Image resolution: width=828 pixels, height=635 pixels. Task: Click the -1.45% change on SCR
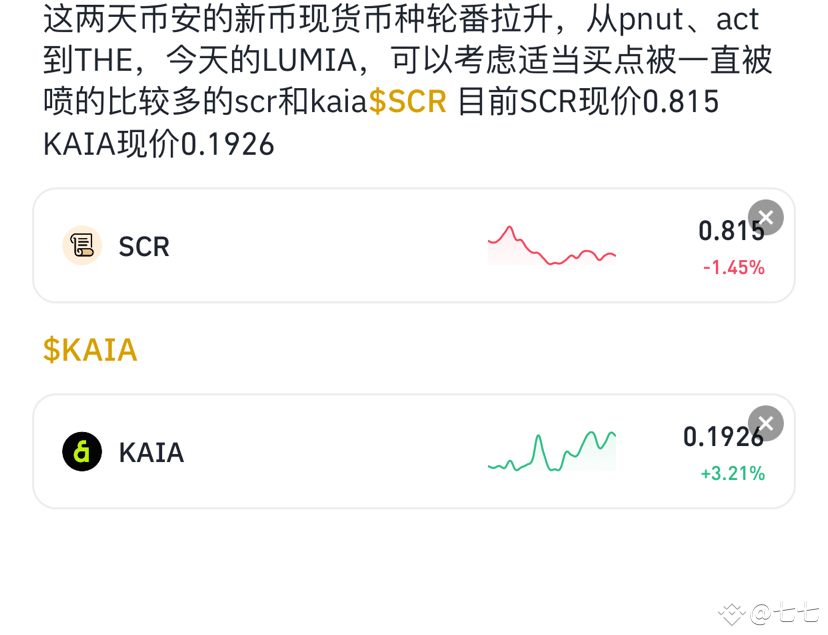(x=733, y=268)
